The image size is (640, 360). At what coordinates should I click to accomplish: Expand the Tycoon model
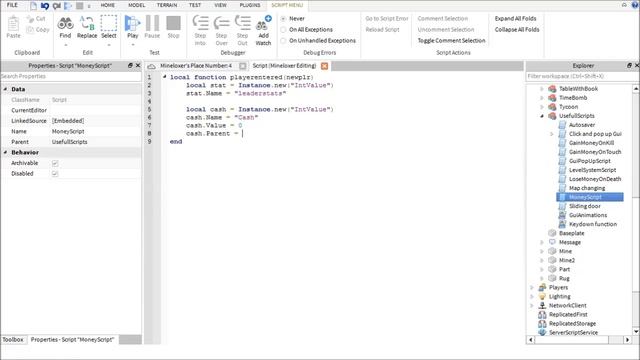542,107
